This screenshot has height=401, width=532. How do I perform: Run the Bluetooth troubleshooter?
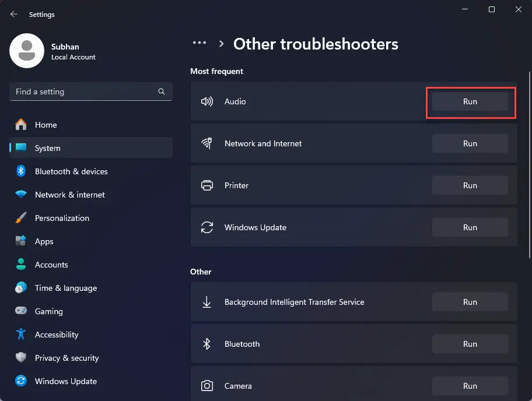pyautogui.click(x=470, y=344)
